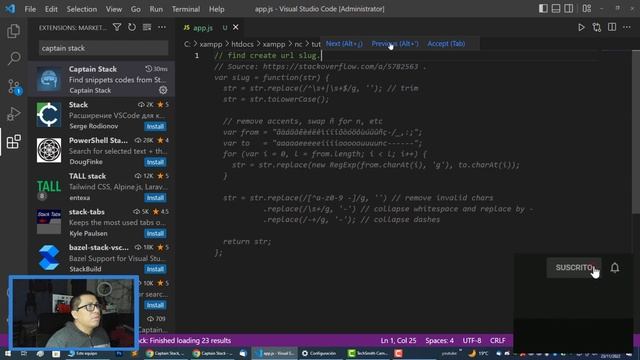Select the app.js tab

(203, 28)
